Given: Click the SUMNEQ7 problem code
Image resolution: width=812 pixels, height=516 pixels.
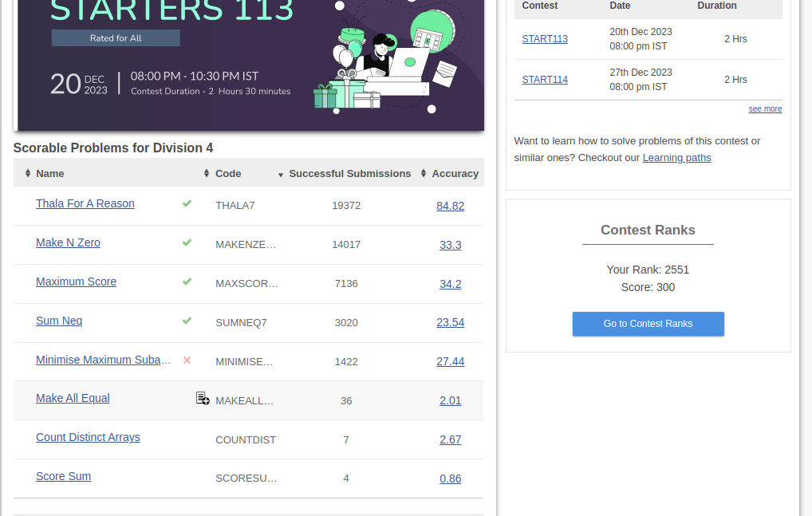Looking at the screenshot, I should click(241, 322).
